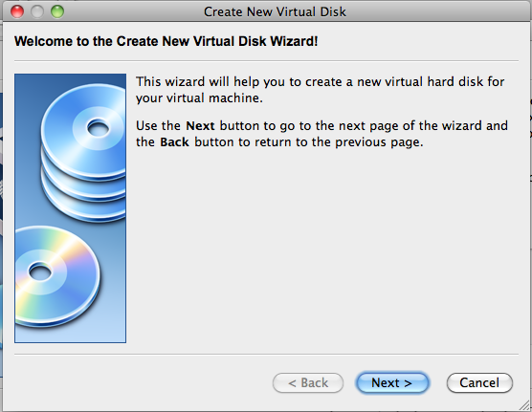The width and height of the screenshot is (532, 412).
Task: Click center hole of top stacked disc
Action: 99,129
